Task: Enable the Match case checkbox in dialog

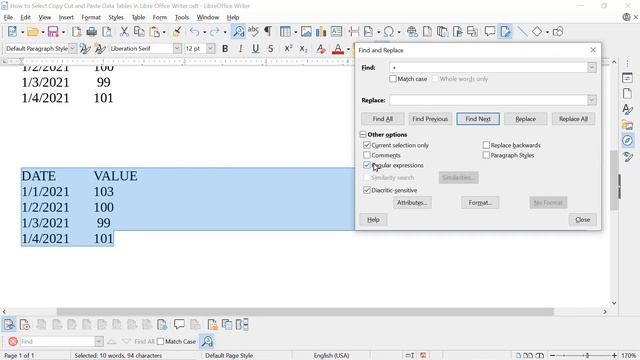Action: pyautogui.click(x=393, y=79)
